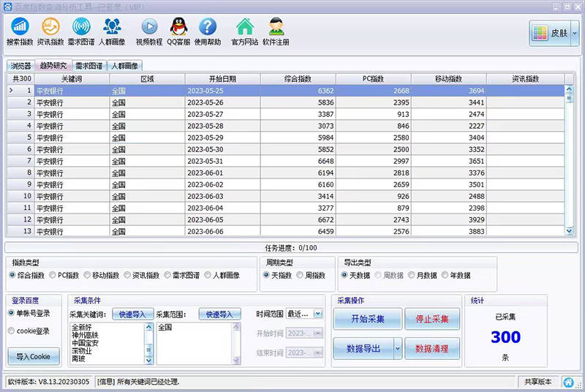Select 单帐号登录 login option

29,313
